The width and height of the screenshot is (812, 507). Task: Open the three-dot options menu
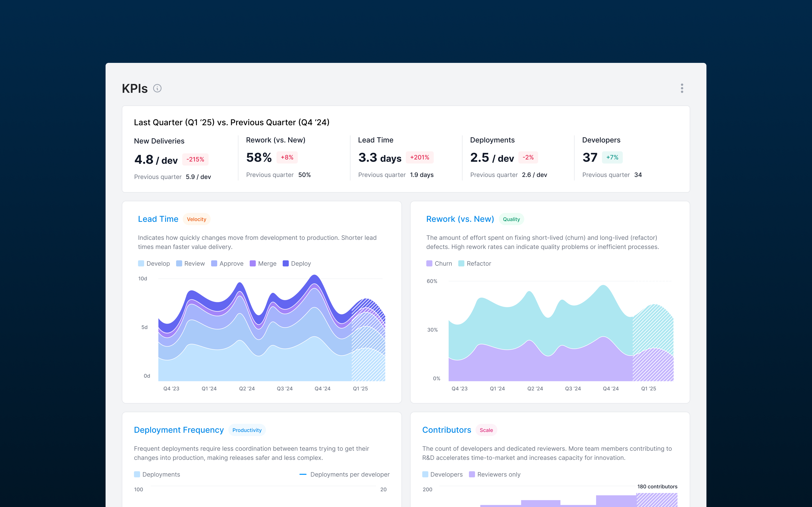pos(682,88)
